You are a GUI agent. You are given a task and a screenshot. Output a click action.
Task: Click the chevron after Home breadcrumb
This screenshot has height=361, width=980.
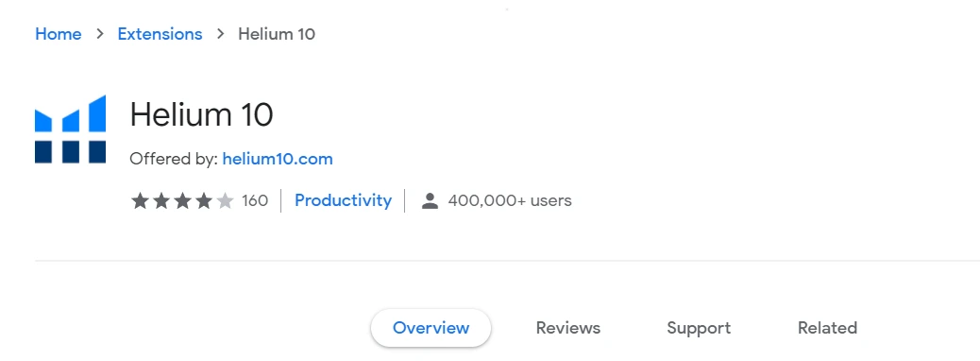(x=100, y=34)
